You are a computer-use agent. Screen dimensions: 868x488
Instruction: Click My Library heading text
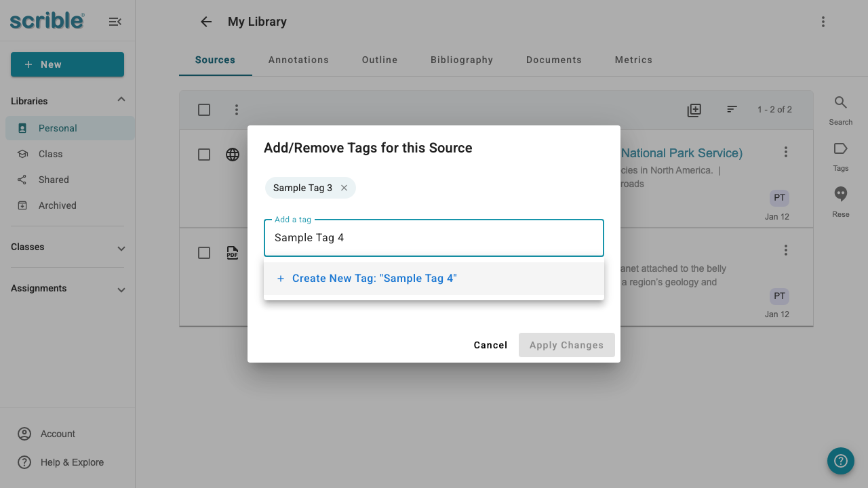tap(257, 22)
